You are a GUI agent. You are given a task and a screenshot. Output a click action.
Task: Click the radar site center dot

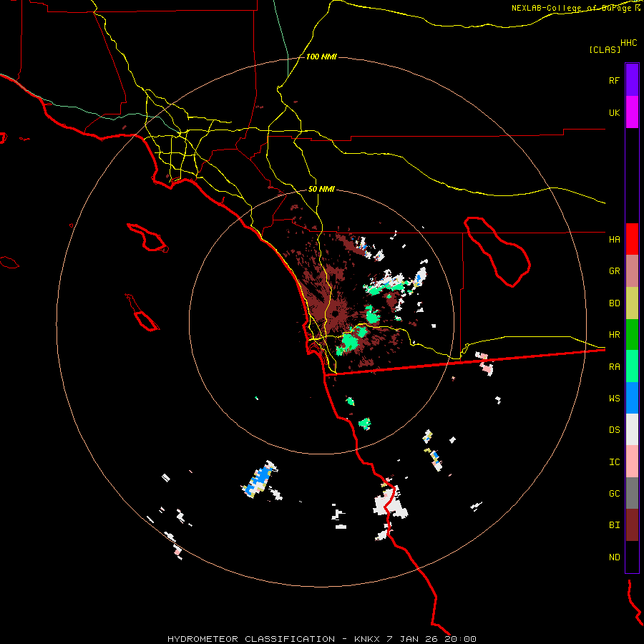[335, 314]
